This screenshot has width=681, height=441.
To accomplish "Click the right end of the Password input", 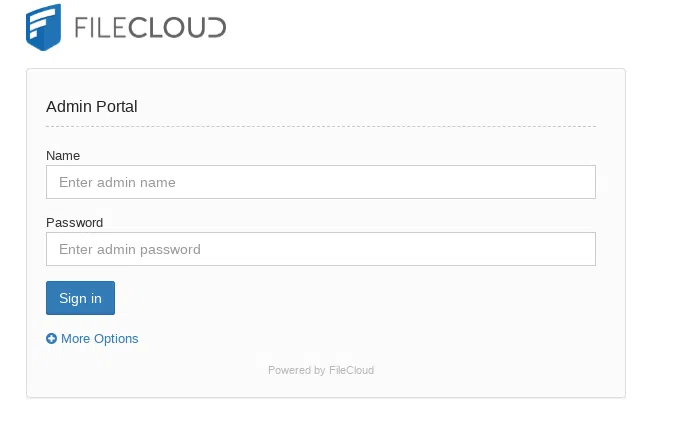I will 580,249.
